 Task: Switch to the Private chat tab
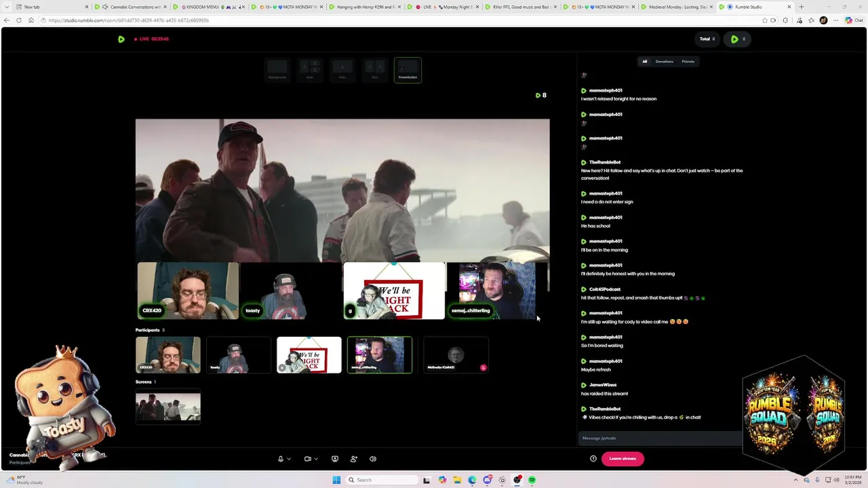click(688, 62)
